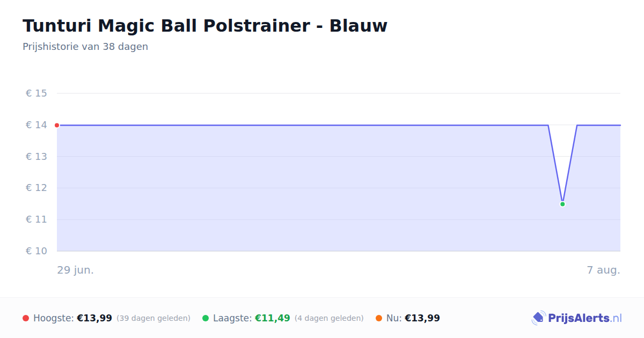Click the Prijshistorie van 38 dagen subtitle
The height and width of the screenshot is (338, 644).
tap(85, 47)
